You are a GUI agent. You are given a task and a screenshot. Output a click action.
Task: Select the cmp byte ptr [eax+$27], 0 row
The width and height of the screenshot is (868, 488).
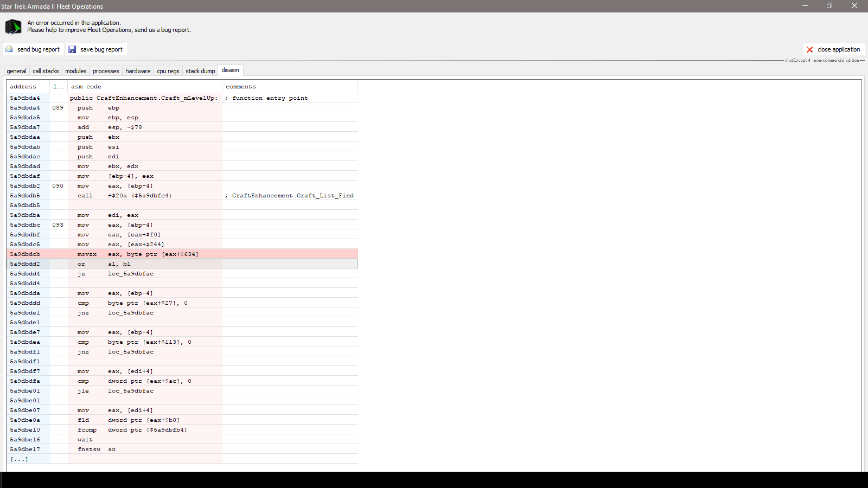coord(182,303)
